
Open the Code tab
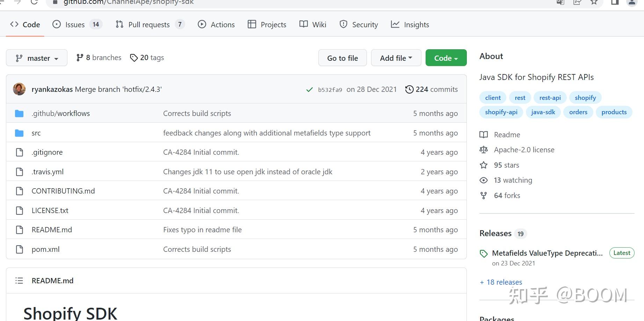click(x=25, y=24)
